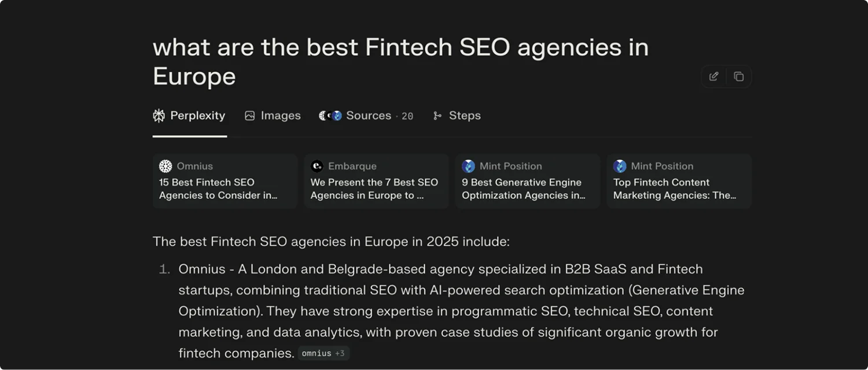Click the Sources favicon cluster icon
868x370 pixels.
[x=330, y=116]
